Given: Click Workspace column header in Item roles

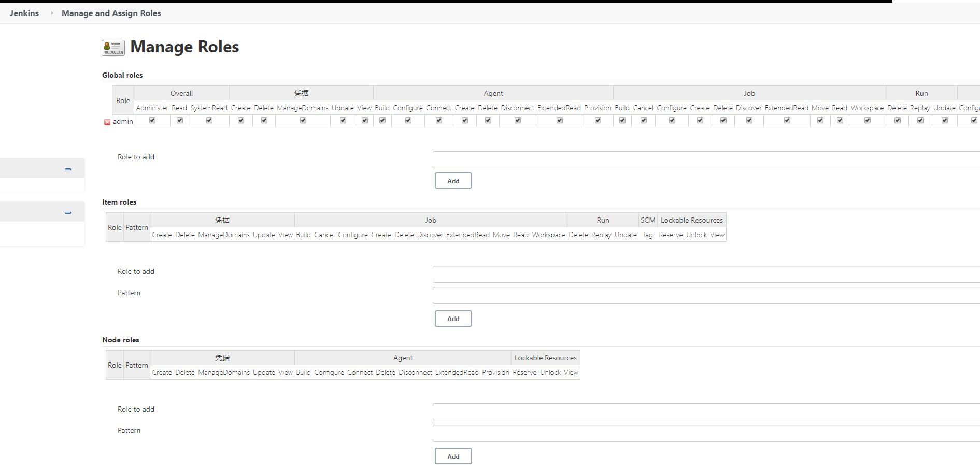Looking at the screenshot, I should point(548,235).
